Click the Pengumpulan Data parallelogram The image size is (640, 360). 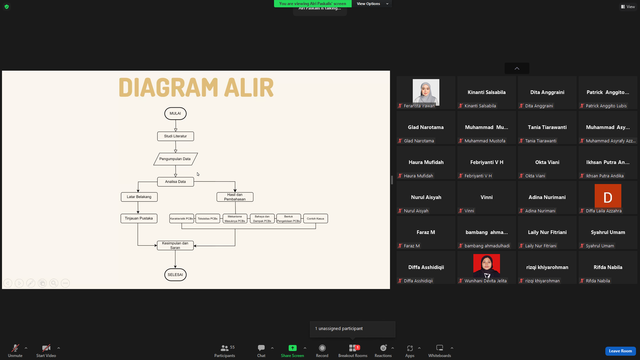pyautogui.click(x=176, y=159)
